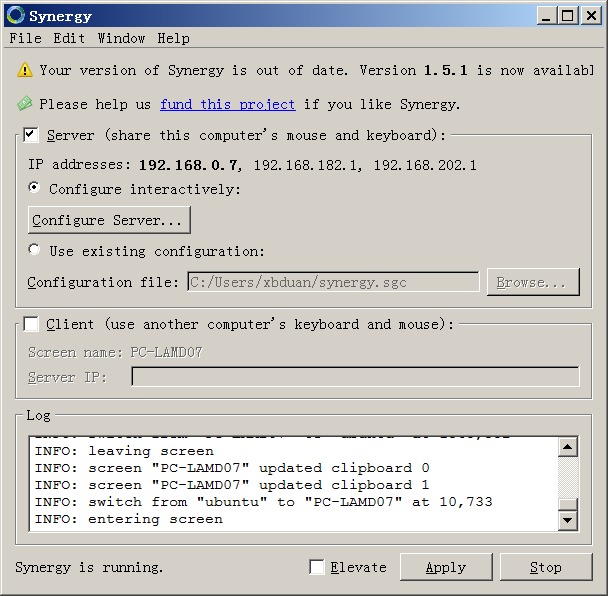The width and height of the screenshot is (608, 596).
Task: Follow the 'fund this project' link
Action: (228, 104)
